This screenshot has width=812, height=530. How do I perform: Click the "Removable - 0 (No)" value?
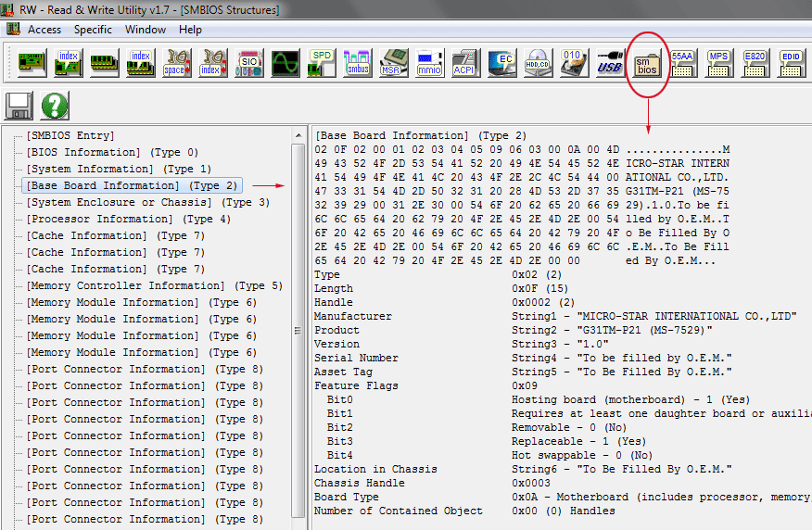point(569,427)
